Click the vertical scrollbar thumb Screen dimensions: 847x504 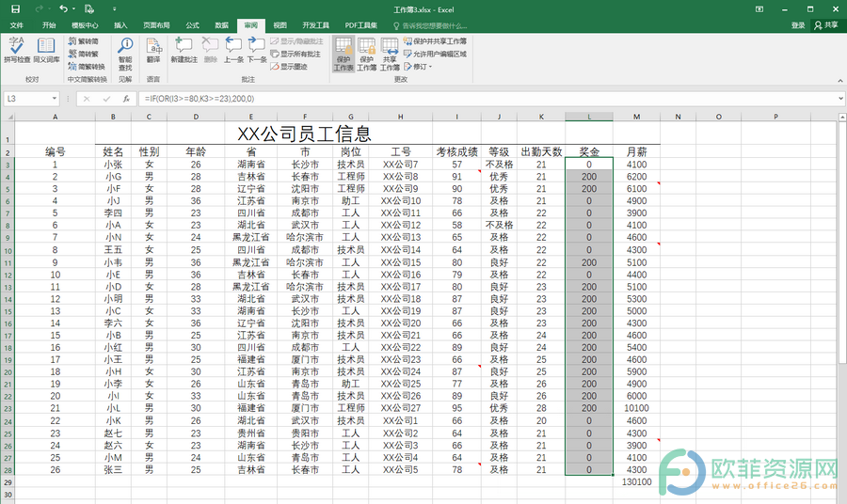pyautogui.click(x=842, y=242)
